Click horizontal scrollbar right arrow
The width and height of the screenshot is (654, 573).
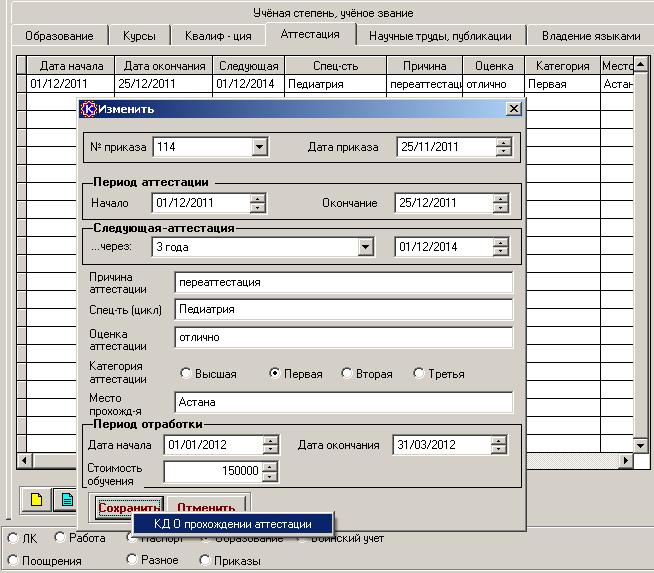(626, 460)
